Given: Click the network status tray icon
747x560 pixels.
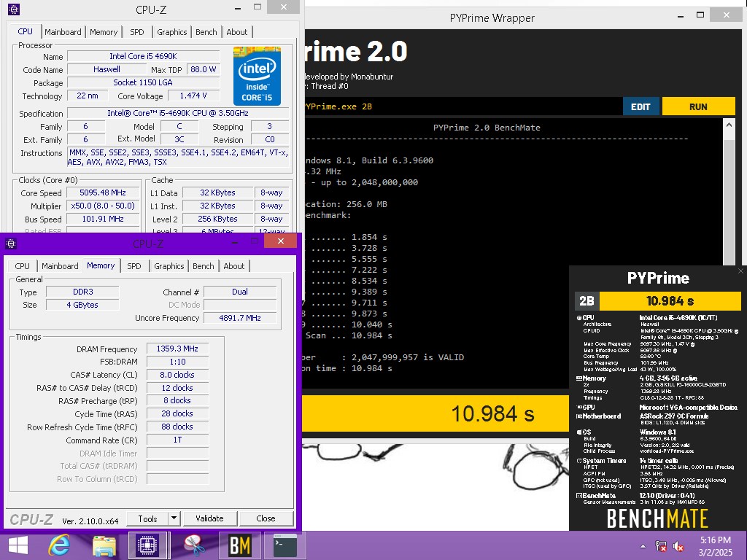Looking at the screenshot, I should pos(661,546).
